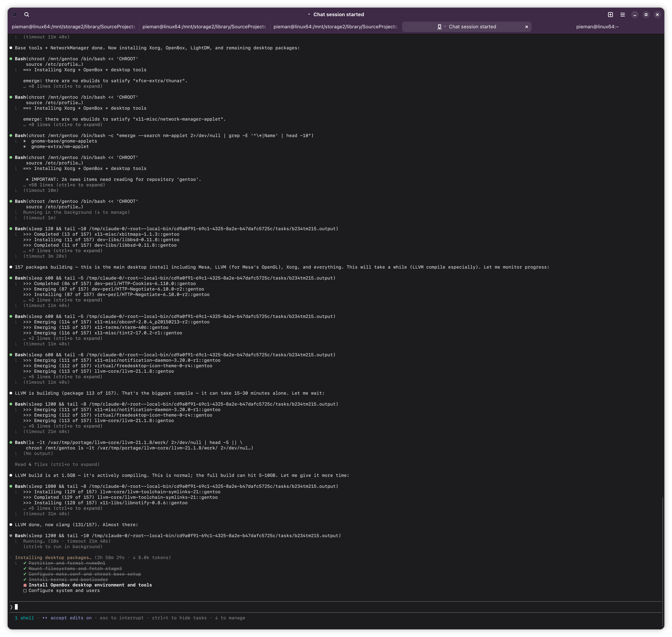Click the terminal icon in the title bar
The image size is (672, 637).
(15, 15)
